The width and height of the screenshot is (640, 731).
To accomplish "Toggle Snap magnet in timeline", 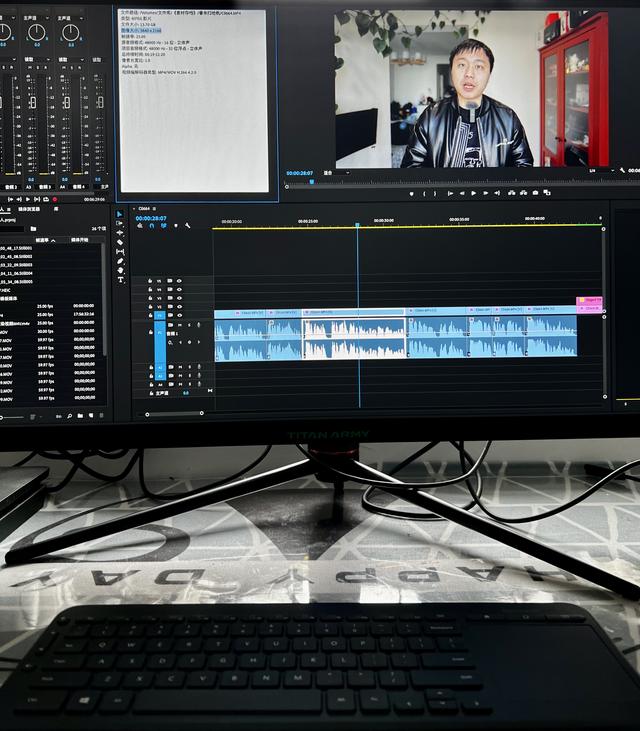I will [151, 226].
